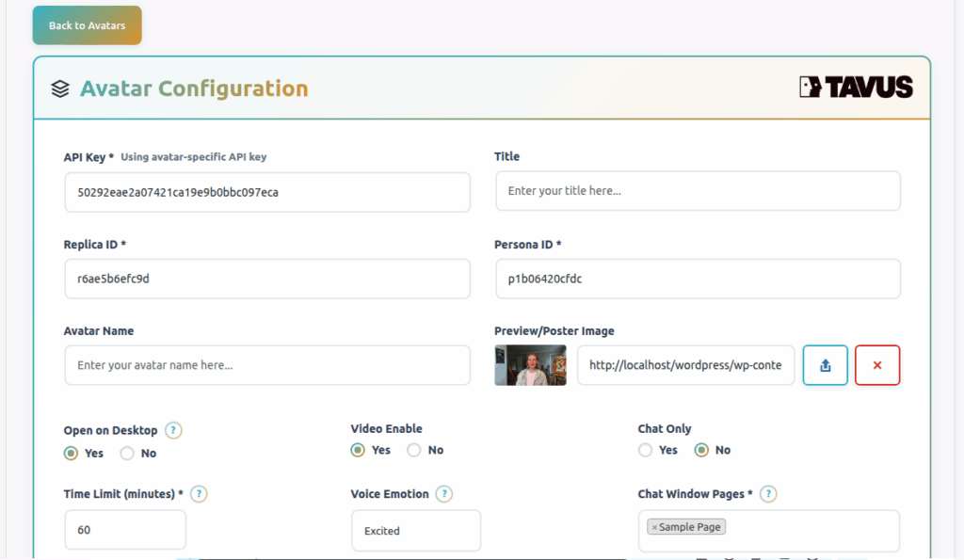The width and height of the screenshot is (964, 560).
Task: Click the help icon beside Open on Desktop
Action: pyautogui.click(x=173, y=430)
